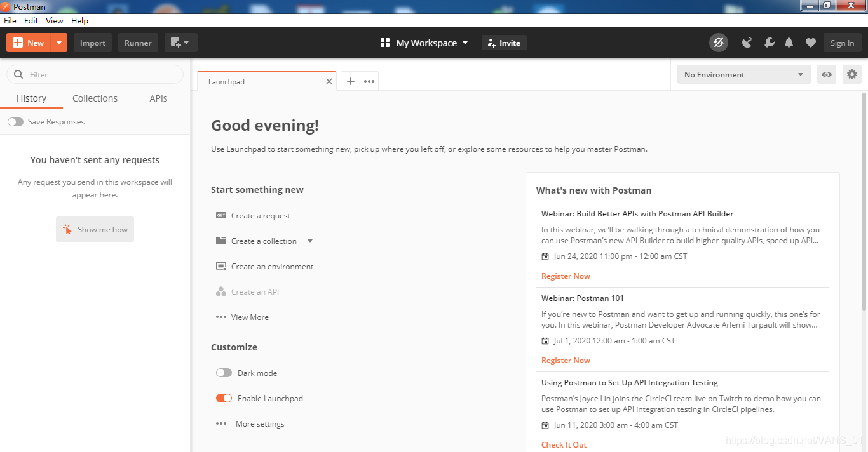868x452 pixels.
Task: Open Using Postman to Set Up API Integration Testing
Action: pyautogui.click(x=630, y=383)
